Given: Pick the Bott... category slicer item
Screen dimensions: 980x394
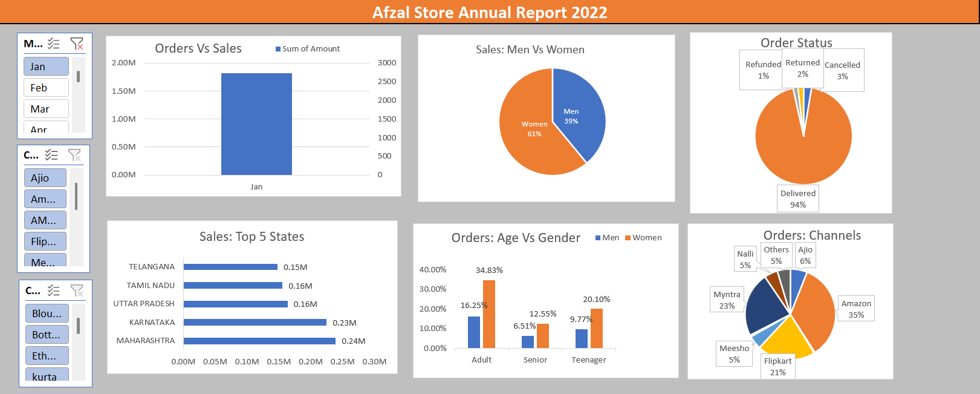Looking at the screenshot, I should pyautogui.click(x=47, y=335).
